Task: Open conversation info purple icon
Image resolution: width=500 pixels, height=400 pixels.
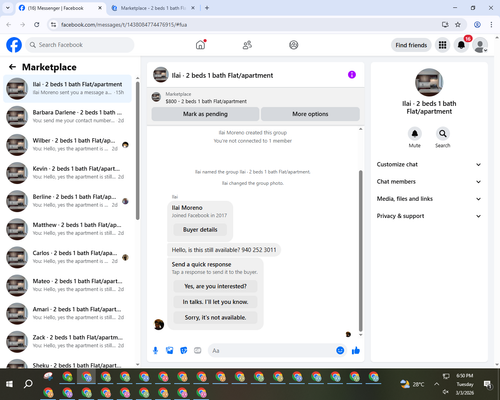Action: pos(352,75)
